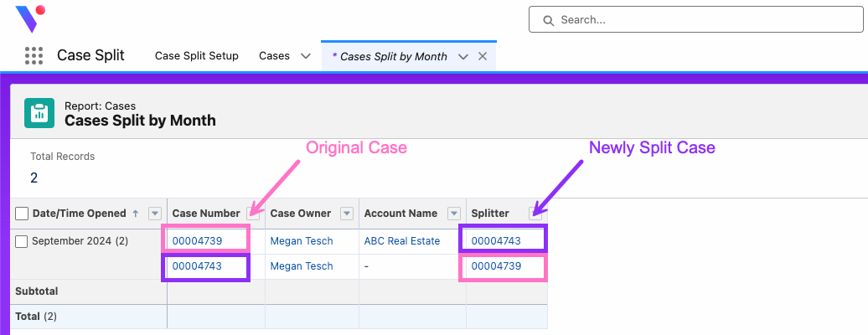Toggle the Date/Time Opened sort arrow

coord(136,214)
